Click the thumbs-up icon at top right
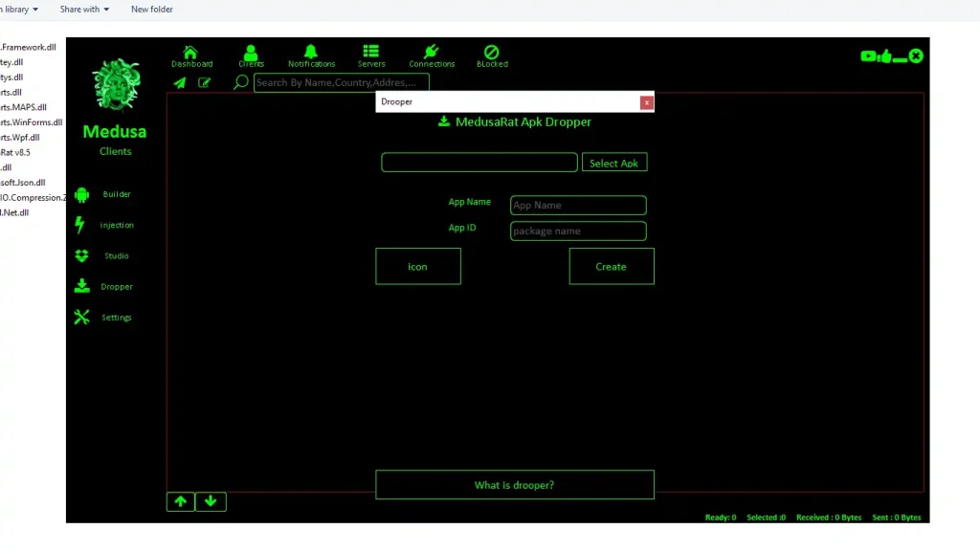This screenshot has width=980, height=551. click(886, 55)
